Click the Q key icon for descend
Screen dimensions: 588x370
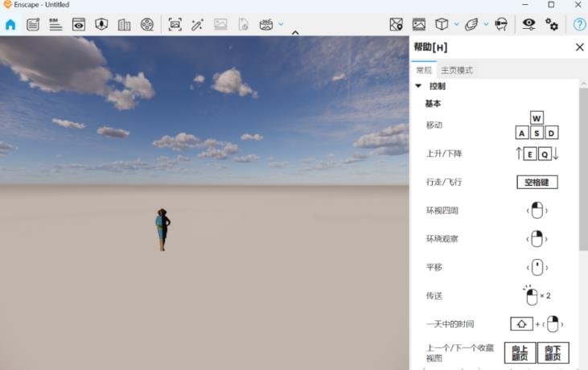pos(545,154)
